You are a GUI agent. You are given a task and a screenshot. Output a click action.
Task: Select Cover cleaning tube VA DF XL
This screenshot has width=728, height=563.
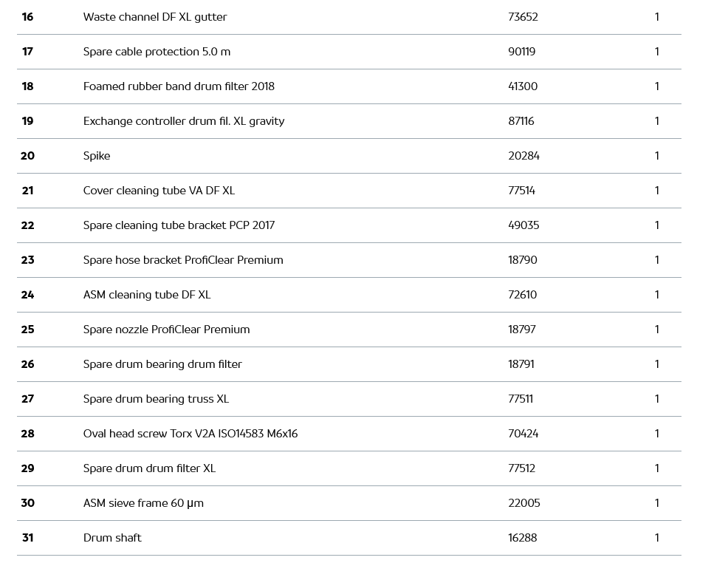tap(159, 191)
